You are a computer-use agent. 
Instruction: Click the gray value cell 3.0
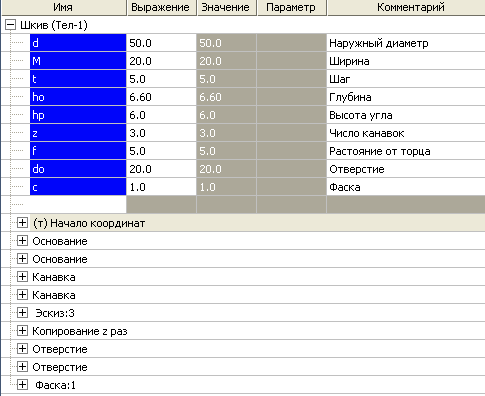click(x=226, y=133)
